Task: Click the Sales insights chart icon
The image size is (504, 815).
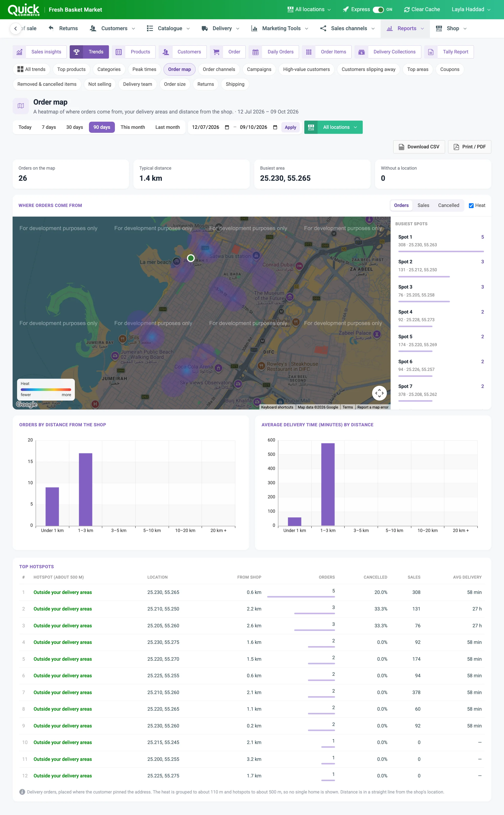Action: (19, 52)
